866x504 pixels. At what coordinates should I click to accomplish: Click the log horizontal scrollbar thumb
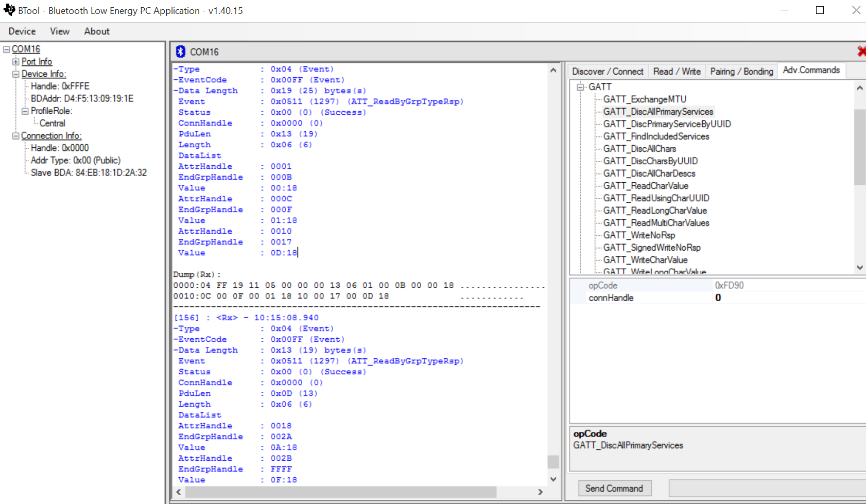pos(341,492)
